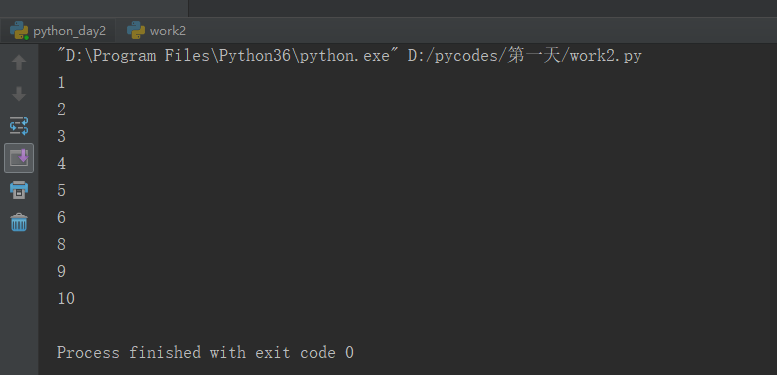Click Python logo on python_day2 tab

click(x=19, y=30)
